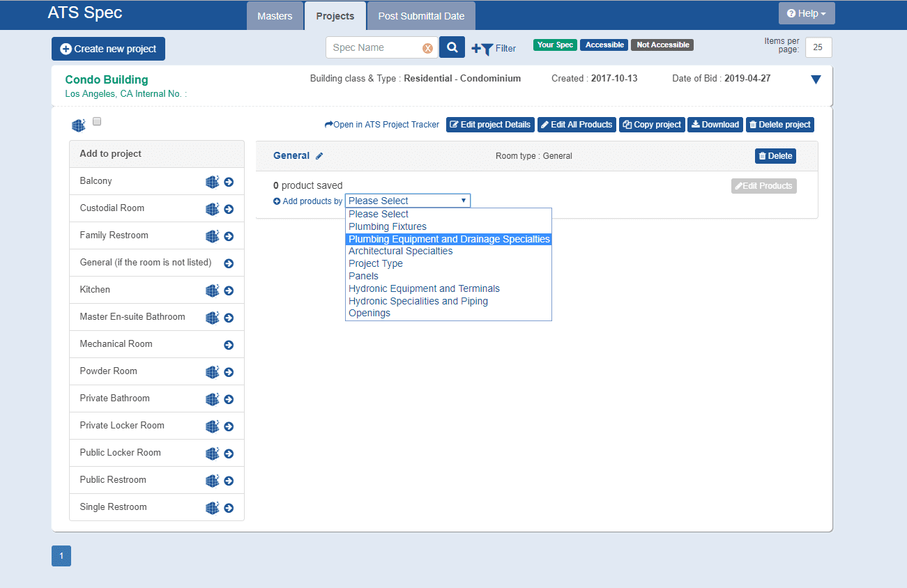Collapse the Condo Building project triangle

[x=816, y=80]
